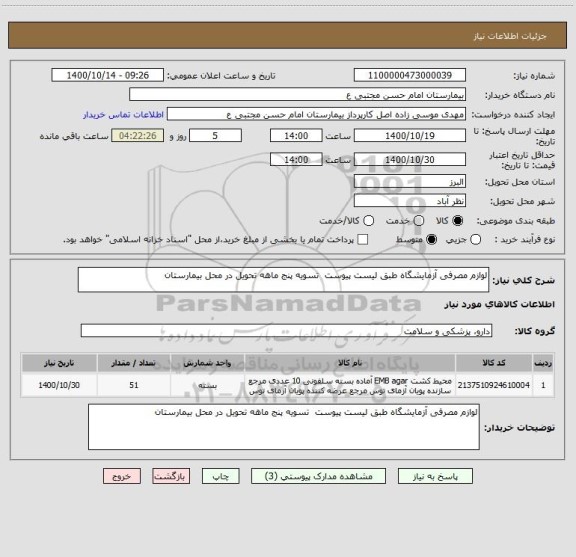This screenshot has height=557, width=576.
Task: Select the کالا radio button
Action: pyautogui.click(x=458, y=221)
